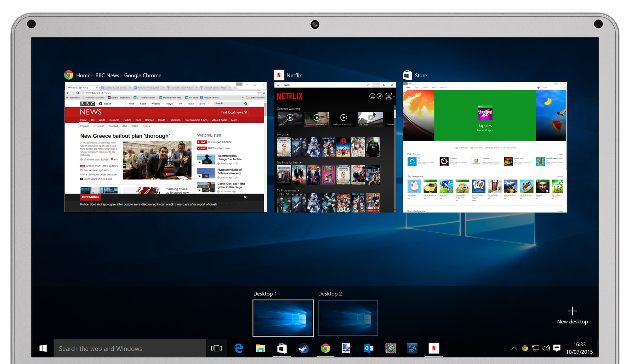Add a New desktop
Image resolution: width=631 pixels, height=364 pixels.
point(572,316)
